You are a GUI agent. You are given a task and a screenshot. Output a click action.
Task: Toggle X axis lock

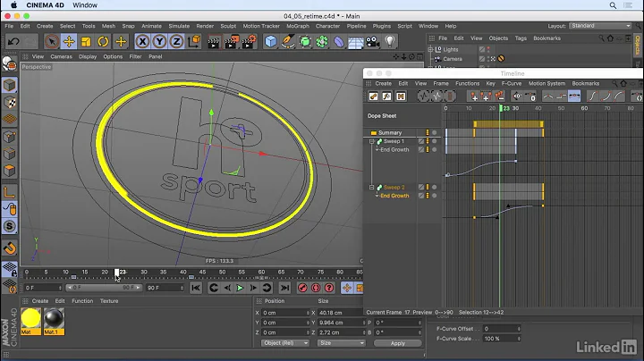tap(142, 41)
